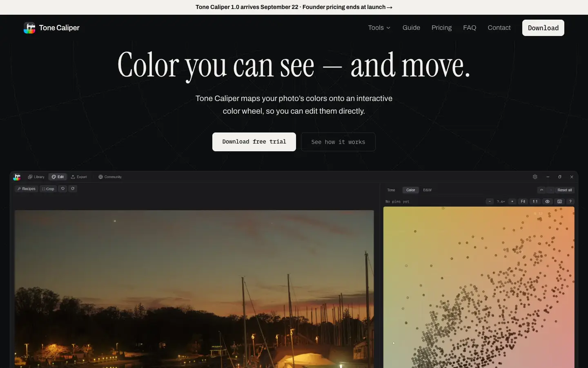This screenshot has width=588, height=368.
Task: Minimize the app preview window
Action: [548, 177]
